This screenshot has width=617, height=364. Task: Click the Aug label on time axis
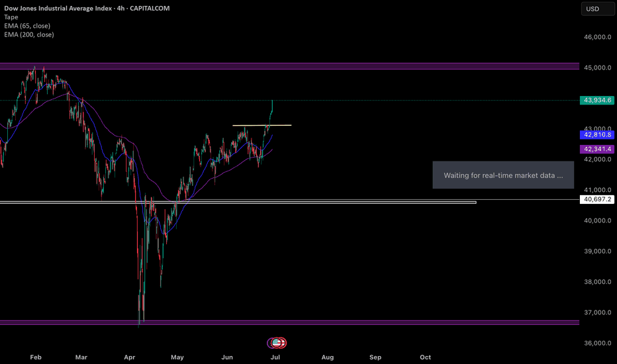pyautogui.click(x=328, y=357)
